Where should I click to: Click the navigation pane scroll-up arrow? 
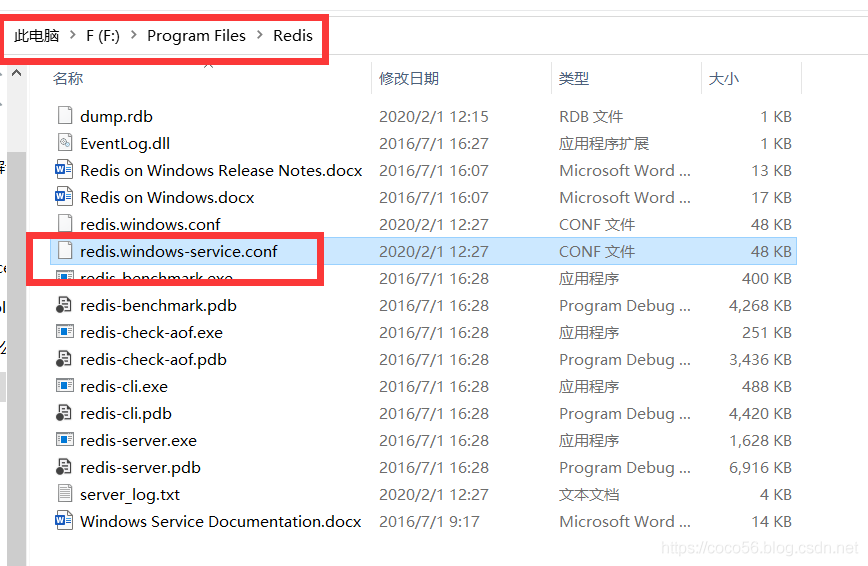point(17,73)
